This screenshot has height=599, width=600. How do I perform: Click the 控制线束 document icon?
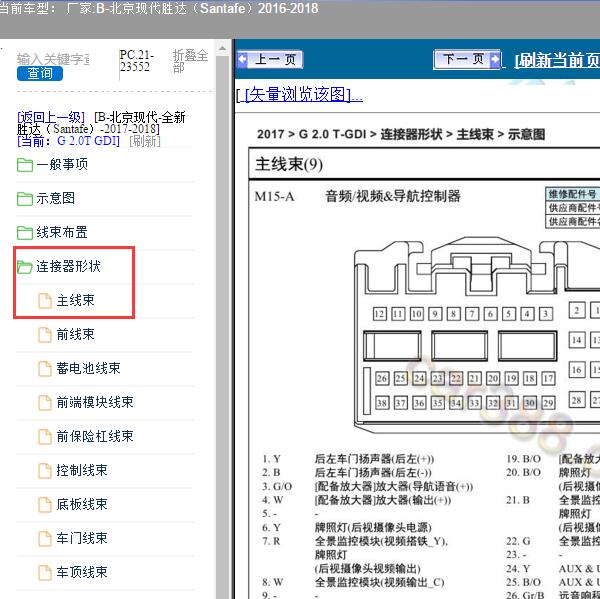(45, 471)
